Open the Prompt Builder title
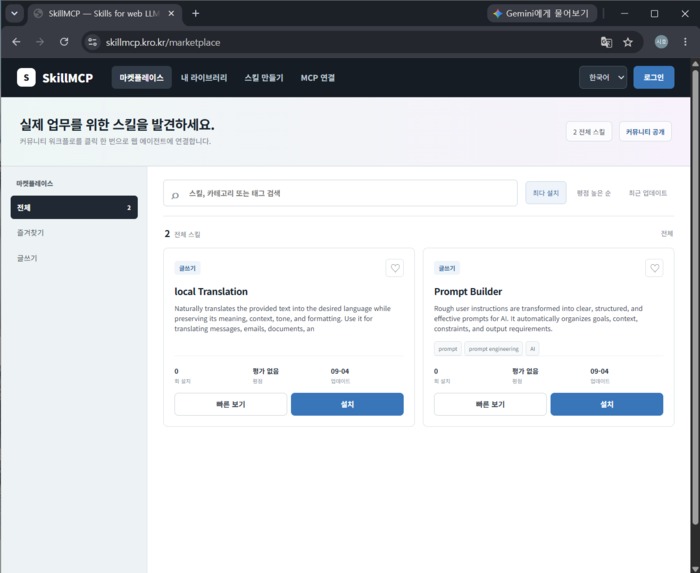 click(x=468, y=292)
